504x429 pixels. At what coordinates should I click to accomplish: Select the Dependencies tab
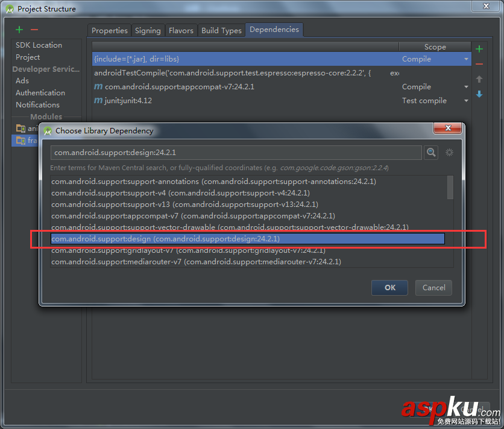click(274, 30)
